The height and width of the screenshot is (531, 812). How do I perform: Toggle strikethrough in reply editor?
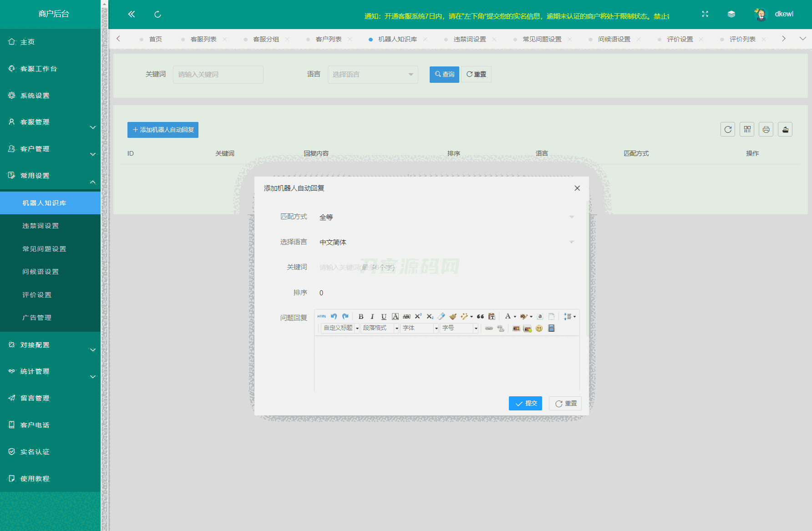(x=406, y=316)
